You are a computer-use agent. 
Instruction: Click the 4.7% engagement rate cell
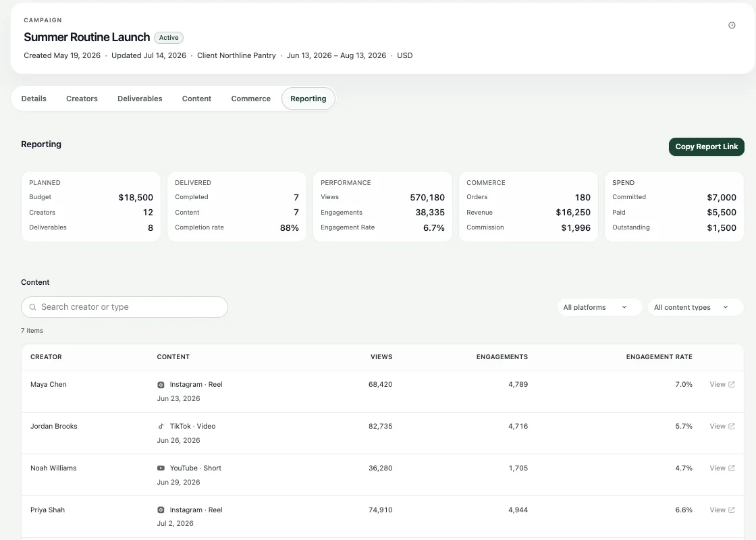pos(684,468)
